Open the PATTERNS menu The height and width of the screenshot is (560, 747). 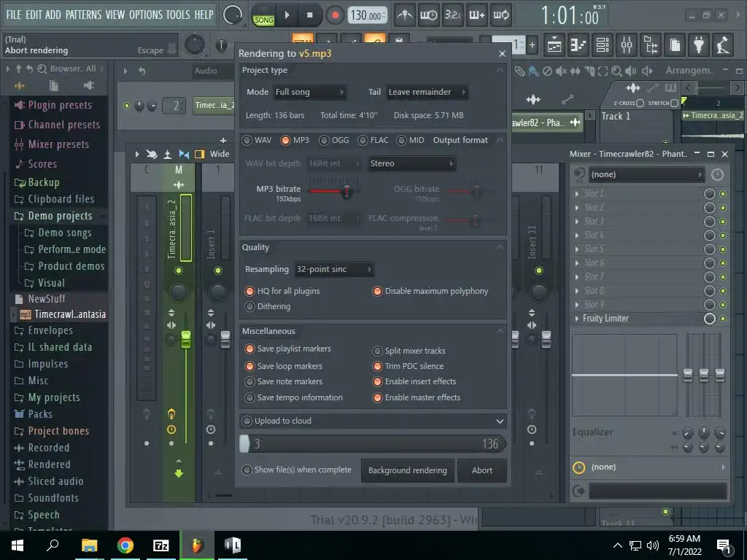83,15
